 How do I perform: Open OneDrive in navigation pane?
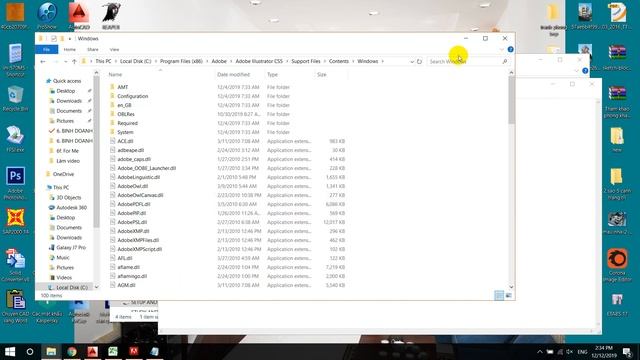(x=63, y=174)
